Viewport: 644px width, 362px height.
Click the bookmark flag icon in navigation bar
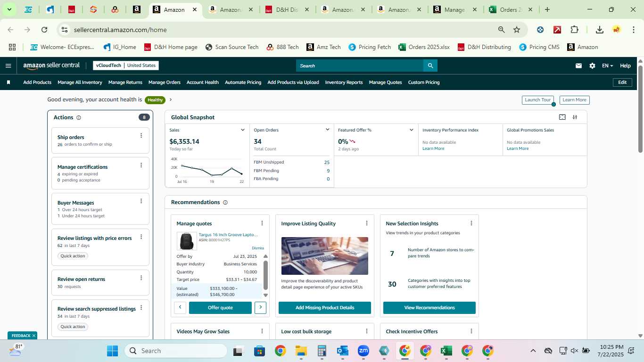point(8,82)
